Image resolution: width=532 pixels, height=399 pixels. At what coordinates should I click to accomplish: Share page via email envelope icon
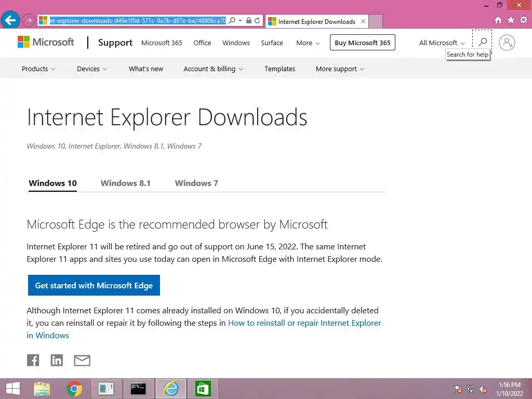pyautogui.click(x=82, y=361)
